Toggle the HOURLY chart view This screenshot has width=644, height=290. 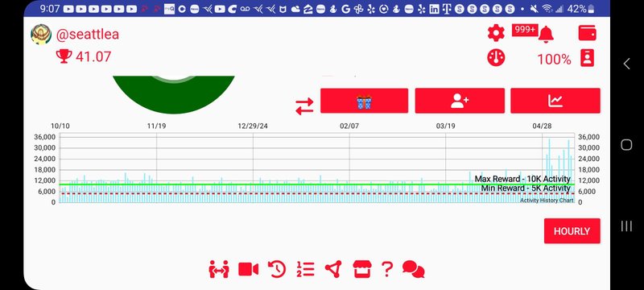[x=572, y=231]
